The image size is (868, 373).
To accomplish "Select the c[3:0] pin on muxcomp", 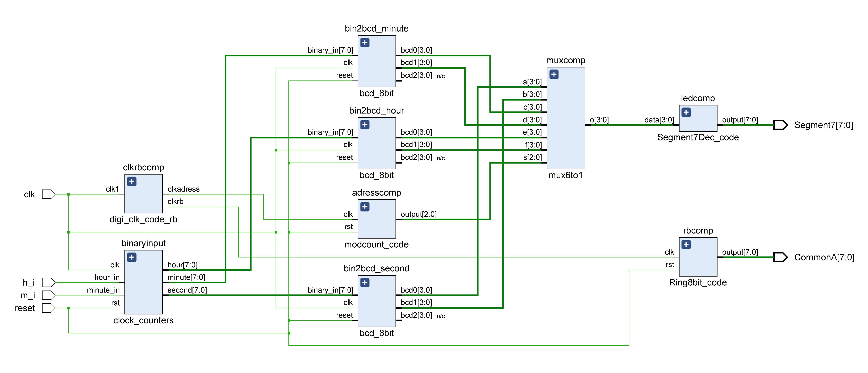I will pos(532,107).
